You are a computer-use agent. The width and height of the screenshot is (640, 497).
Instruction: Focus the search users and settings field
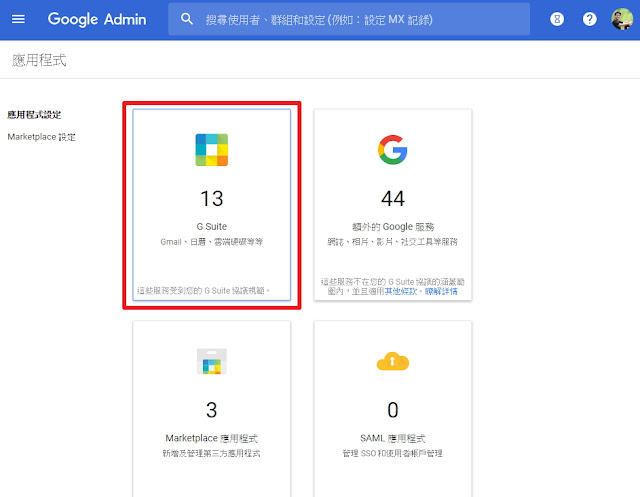(x=349, y=19)
